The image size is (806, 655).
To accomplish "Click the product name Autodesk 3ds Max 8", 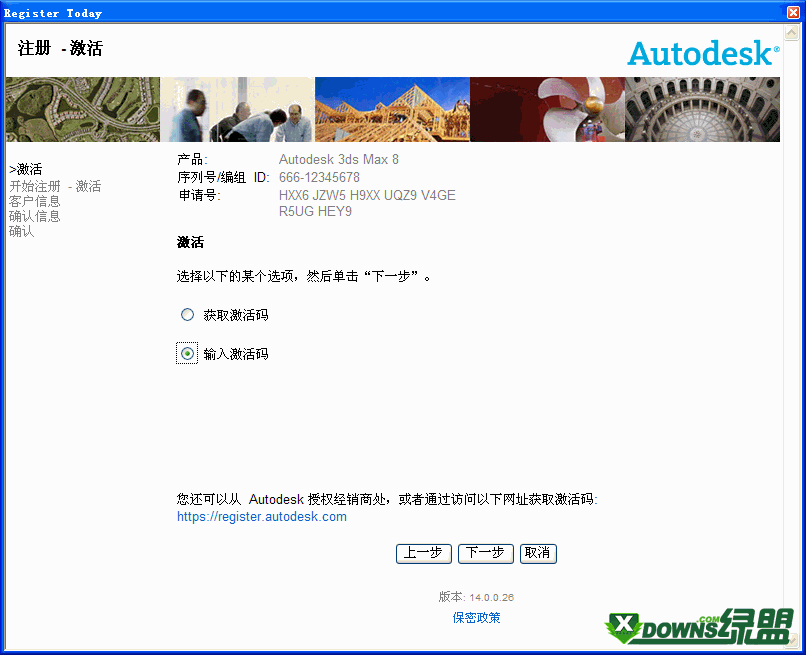I will tap(339, 159).
